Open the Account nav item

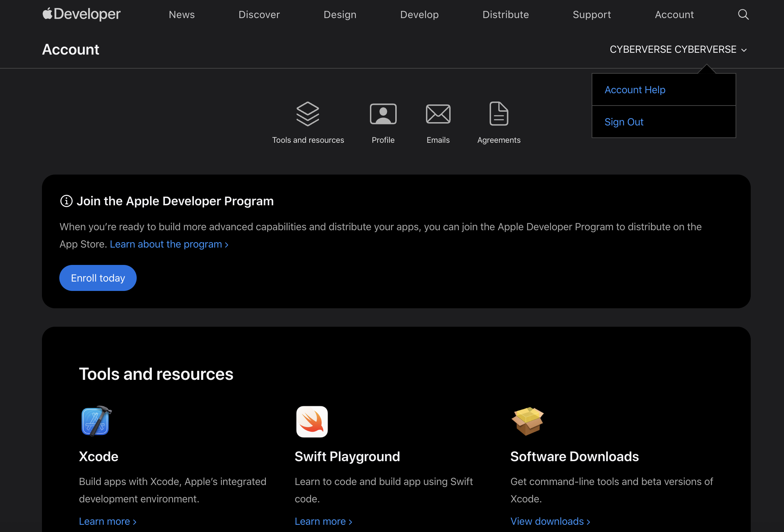tap(674, 14)
